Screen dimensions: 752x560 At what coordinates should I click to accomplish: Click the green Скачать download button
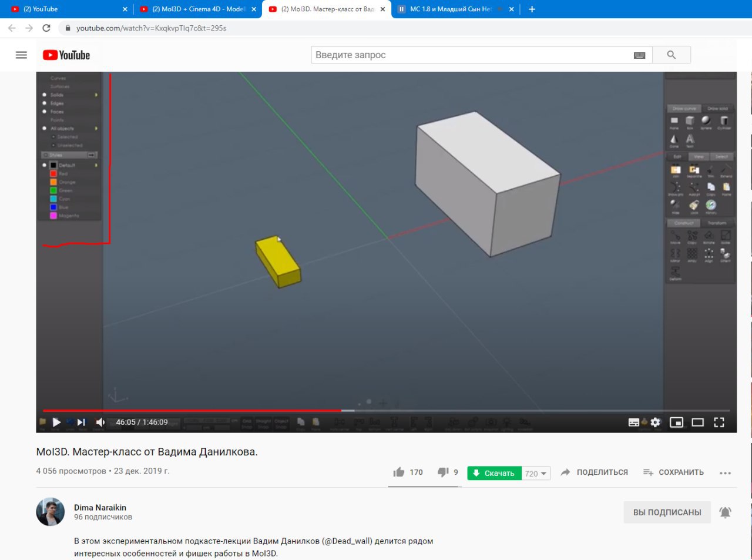pos(495,473)
